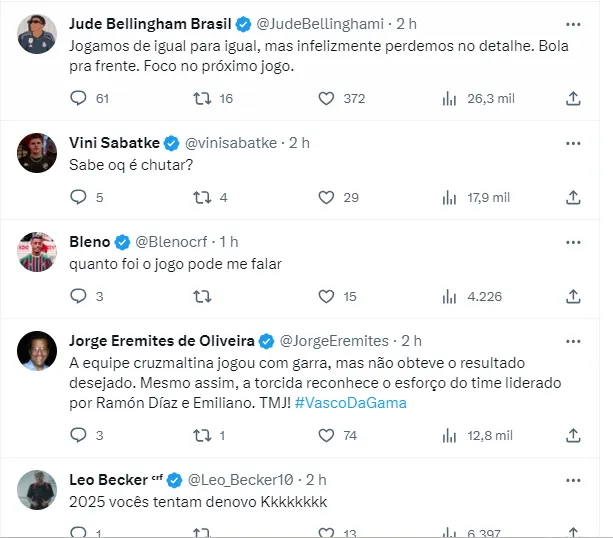This screenshot has width=613, height=538.
Task: Click Leo Becker's profile picture
Action: [x=37, y=489]
